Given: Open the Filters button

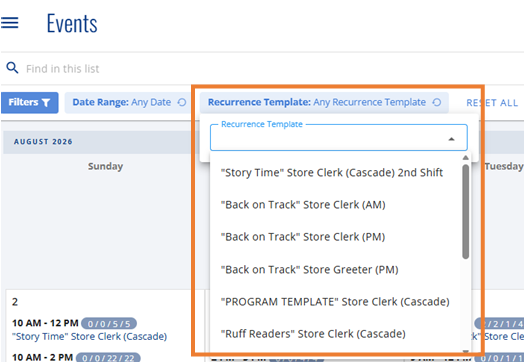Looking at the screenshot, I should pyautogui.click(x=29, y=102).
